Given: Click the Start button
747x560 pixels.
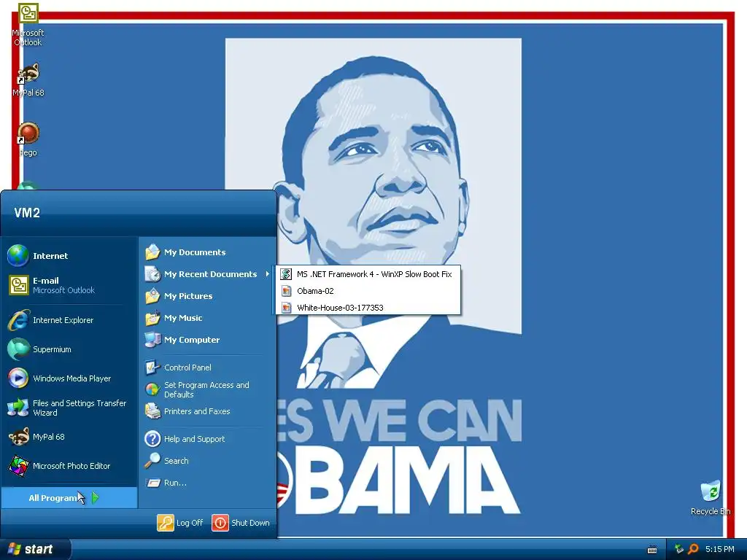Looking at the screenshot, I should [35, 549].
